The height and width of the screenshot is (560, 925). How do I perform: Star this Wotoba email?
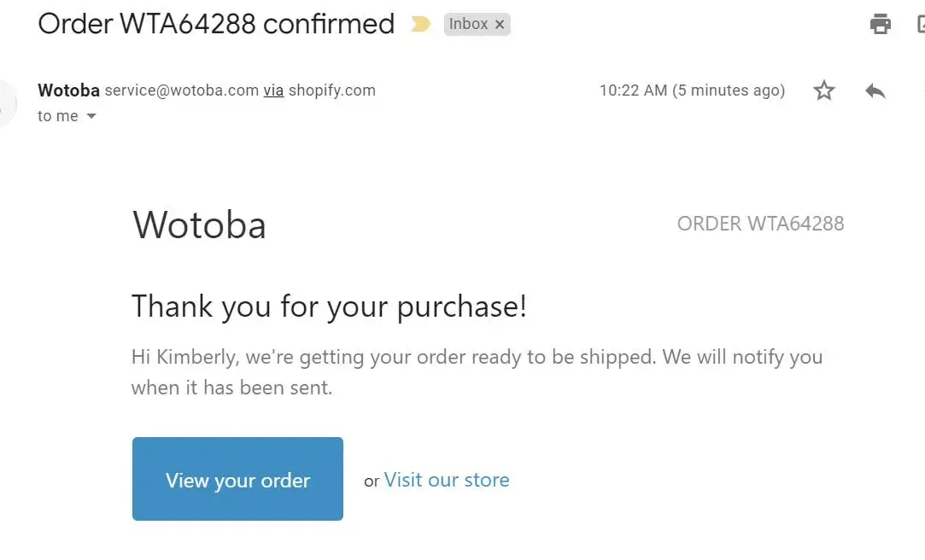(x=823, y=90)
